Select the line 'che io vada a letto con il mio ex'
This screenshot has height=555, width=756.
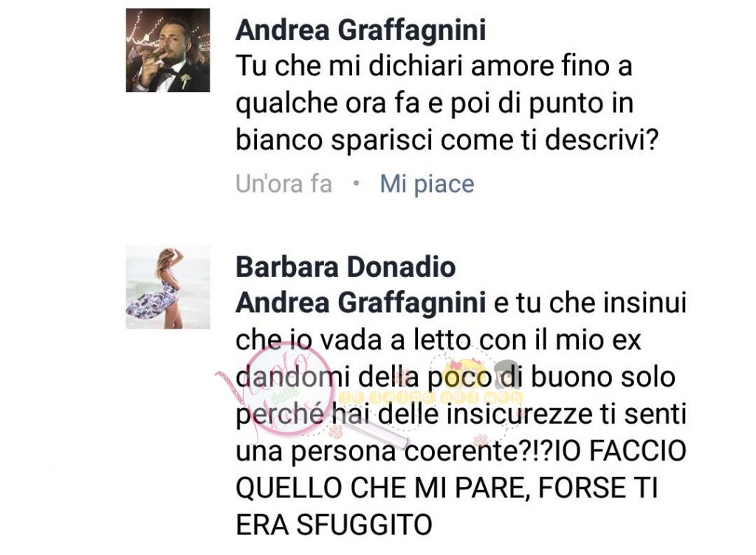tap(439, 340)
